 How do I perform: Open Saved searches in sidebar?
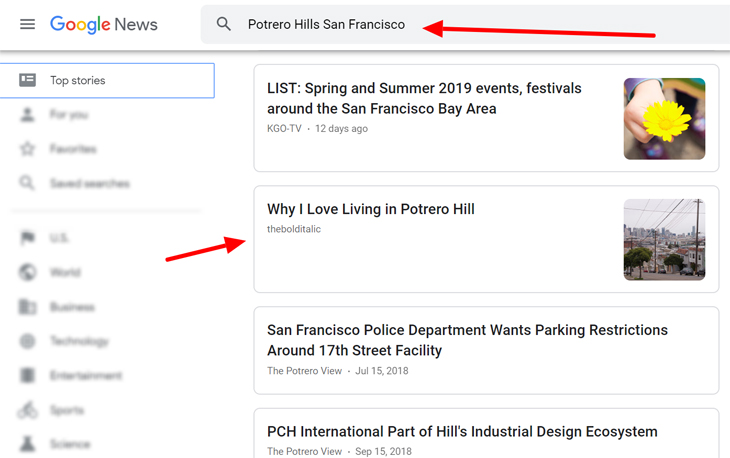click(x=90, y=183)
